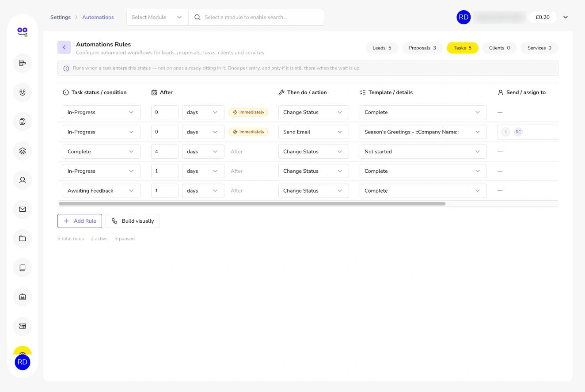Select the Tasks tab

tap(463, 48)
